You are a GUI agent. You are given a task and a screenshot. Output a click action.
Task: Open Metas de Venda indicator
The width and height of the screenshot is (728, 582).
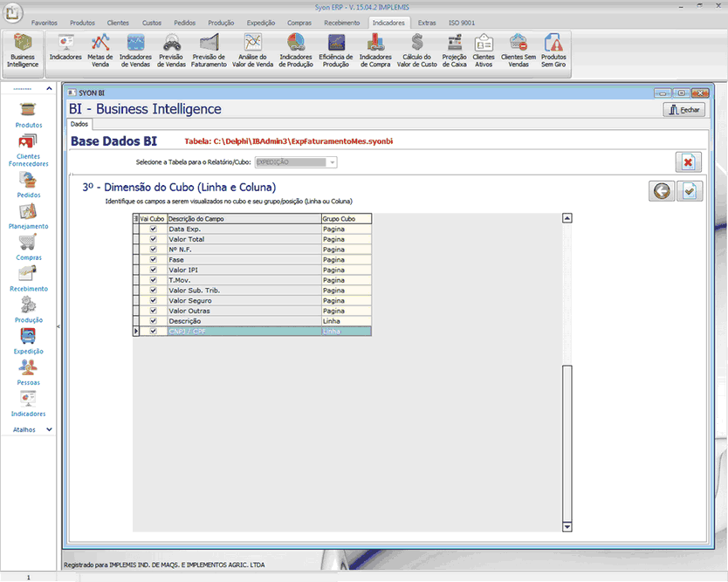100,51
